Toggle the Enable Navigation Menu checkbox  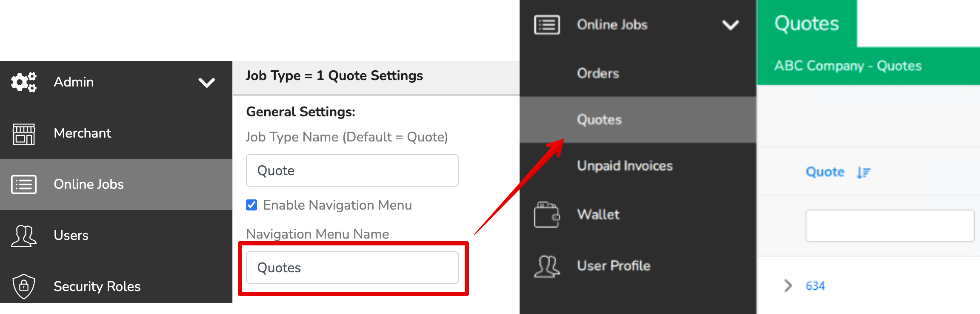pos(251,205)
